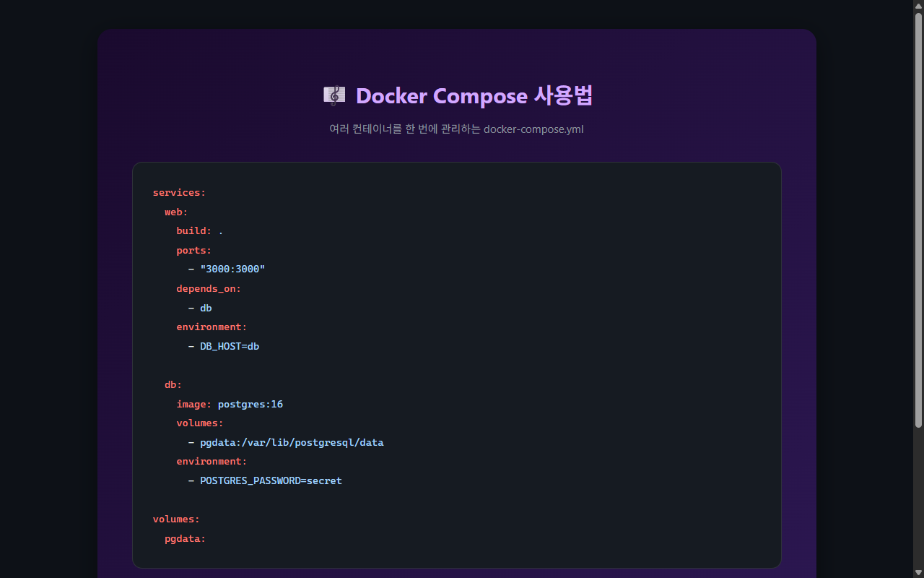
Task: Click the "web:" service name
Action: pos(175,212)
